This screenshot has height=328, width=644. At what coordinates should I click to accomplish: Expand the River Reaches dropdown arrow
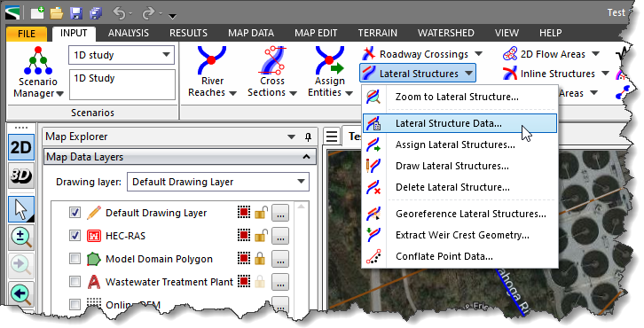[233, 94]
